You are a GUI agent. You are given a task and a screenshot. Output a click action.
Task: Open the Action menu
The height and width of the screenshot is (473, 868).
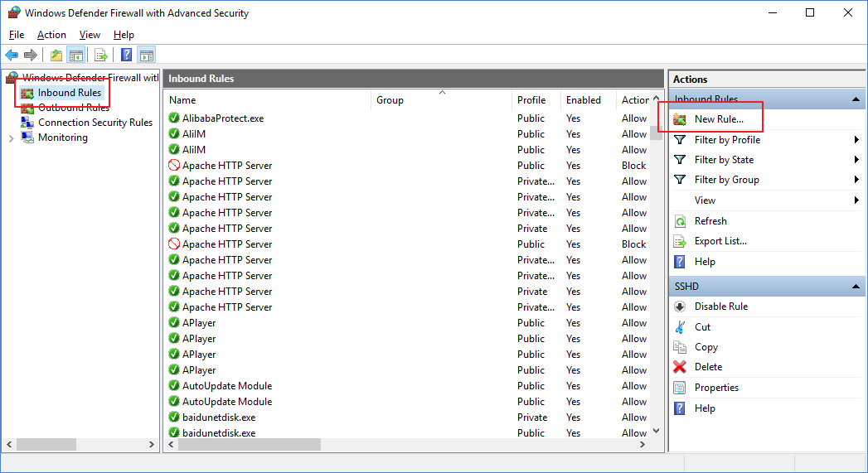coord(51,35)
